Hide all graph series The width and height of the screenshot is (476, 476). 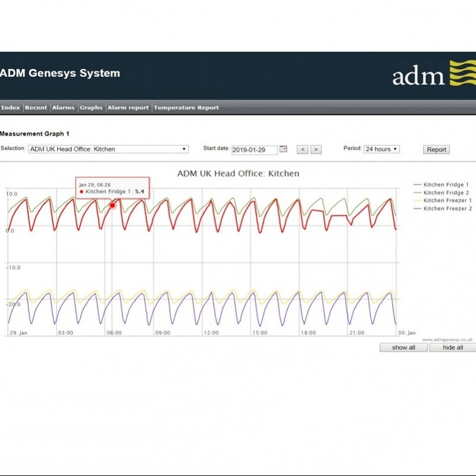click(453, 347)
